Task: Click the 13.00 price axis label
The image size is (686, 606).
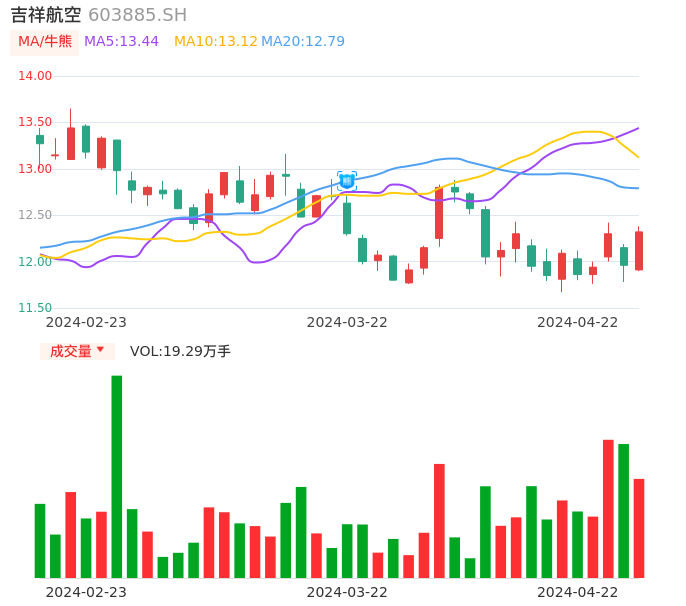Action: click(x=36, y=169)
